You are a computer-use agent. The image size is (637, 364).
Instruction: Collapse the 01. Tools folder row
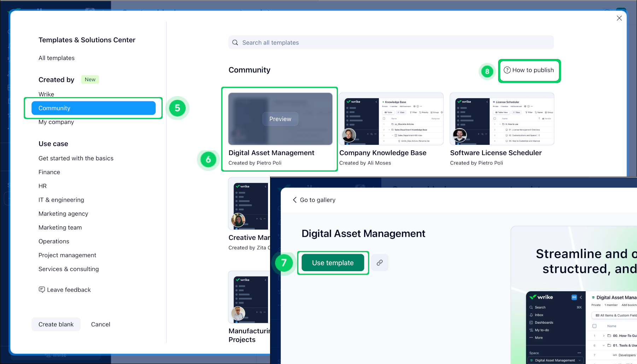pyautogui.click(x=604, y=346)
